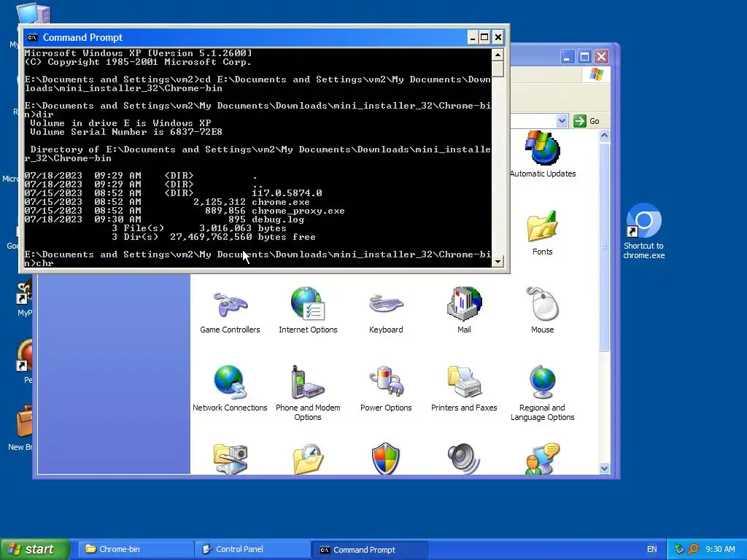The height and width of the screenshot is (560, 747).
Task: Select the User Accounts icon in the bottom row
Action: 542,459
